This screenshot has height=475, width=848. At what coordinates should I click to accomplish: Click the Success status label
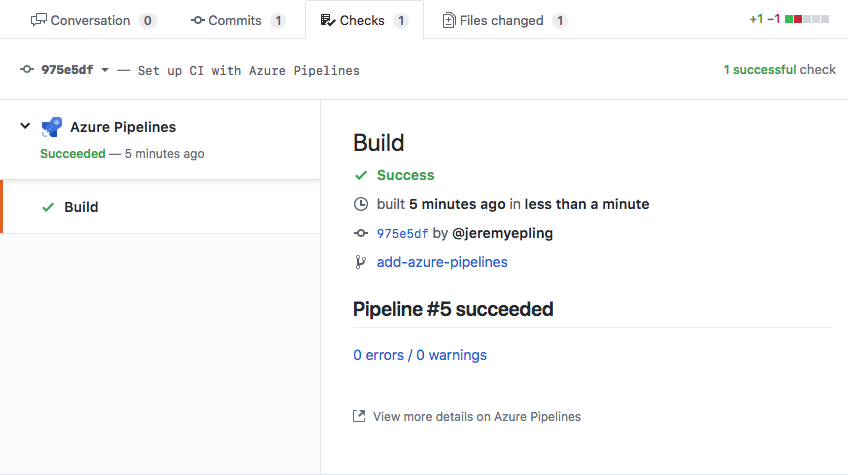click(406, 175)
